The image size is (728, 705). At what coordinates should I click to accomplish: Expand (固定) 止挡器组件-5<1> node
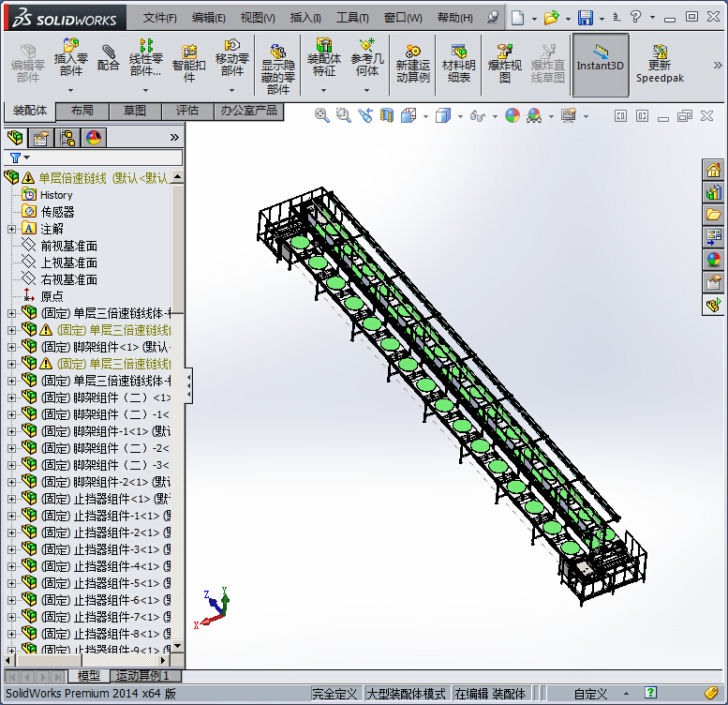[x=11, y=583]
